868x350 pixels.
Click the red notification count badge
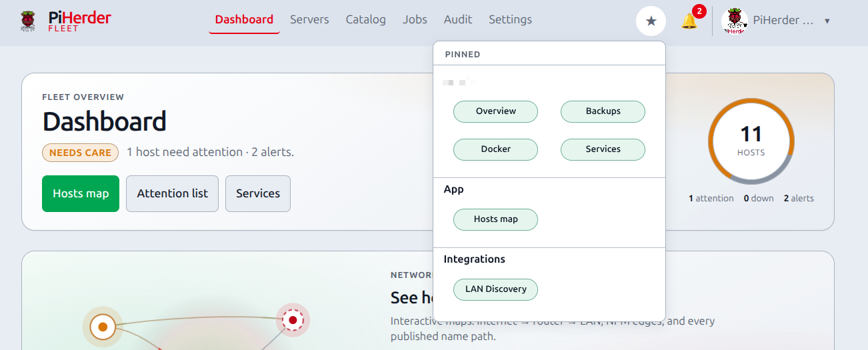pos(699,11)
